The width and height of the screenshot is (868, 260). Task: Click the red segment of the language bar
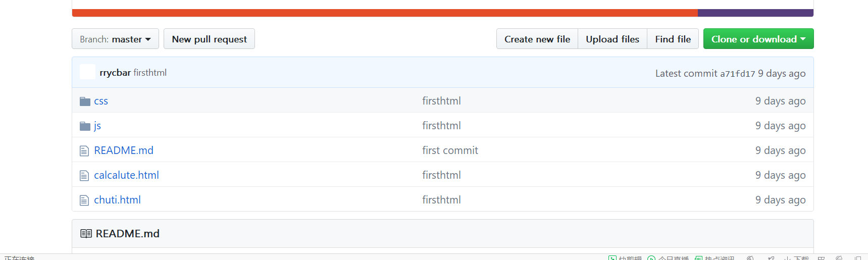384,13
